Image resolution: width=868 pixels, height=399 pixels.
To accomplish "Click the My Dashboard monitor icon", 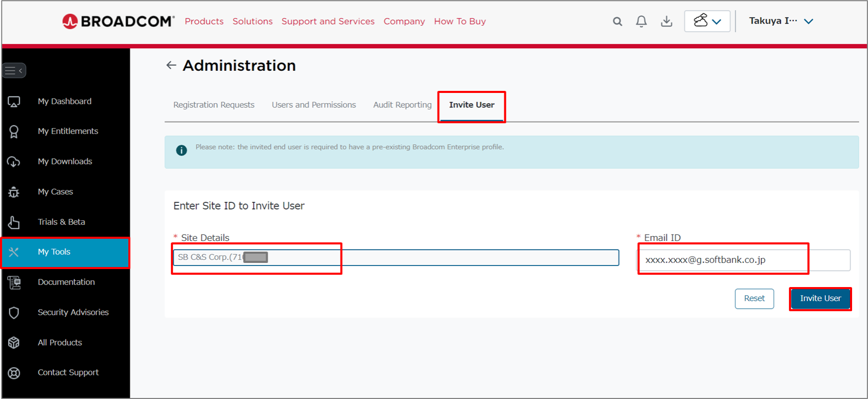I will click(x=14, y=102).
